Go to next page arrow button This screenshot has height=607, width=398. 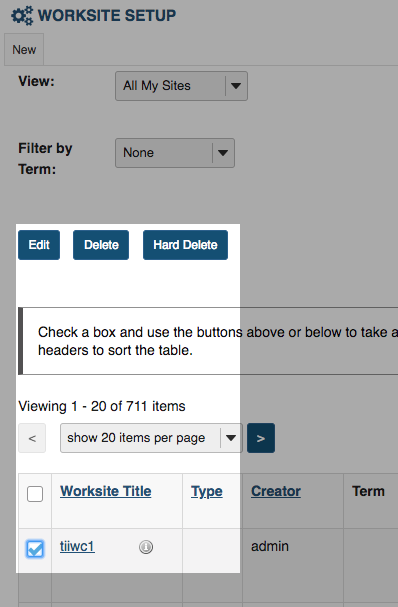click(261, 438)
